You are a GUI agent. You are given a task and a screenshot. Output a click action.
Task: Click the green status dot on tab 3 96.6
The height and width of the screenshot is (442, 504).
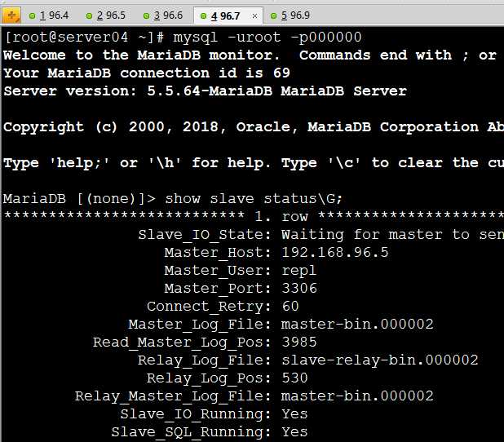tap(146, 15)
